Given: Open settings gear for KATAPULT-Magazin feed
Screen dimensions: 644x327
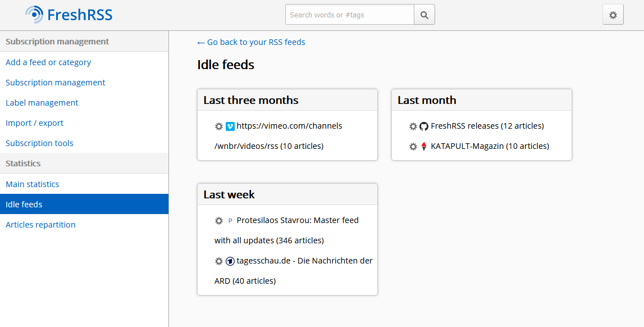Looking at the screenshot, I should point(413,147).
